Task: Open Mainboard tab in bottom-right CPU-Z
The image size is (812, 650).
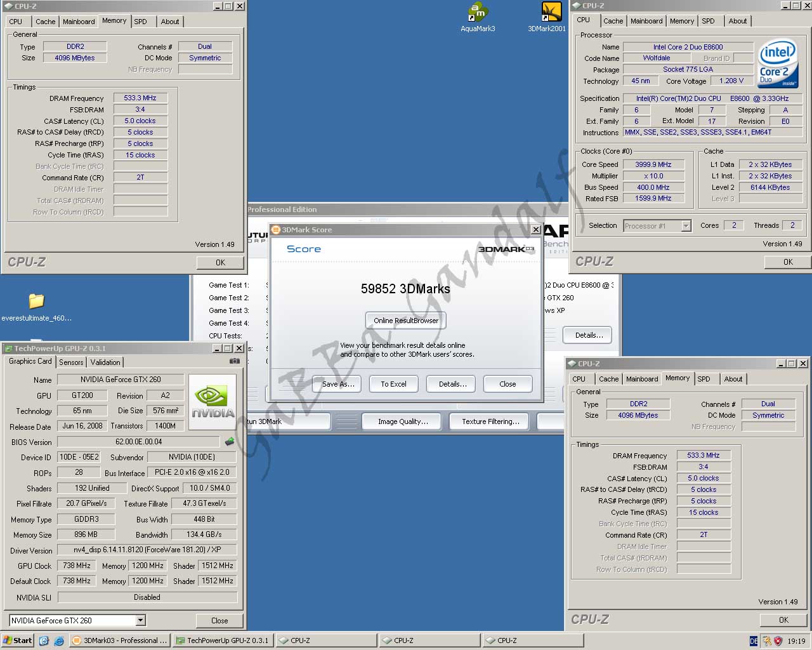Action: coord(642,379)
